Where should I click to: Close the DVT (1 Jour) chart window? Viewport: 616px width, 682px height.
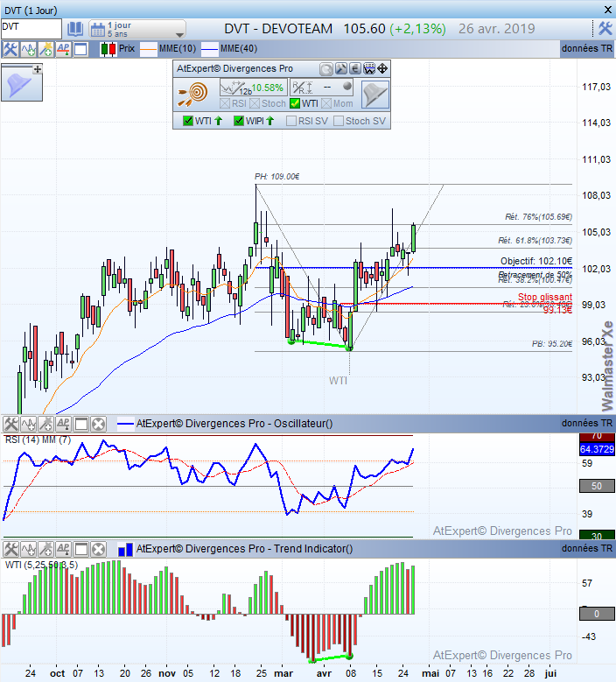(x=608, y=10)
